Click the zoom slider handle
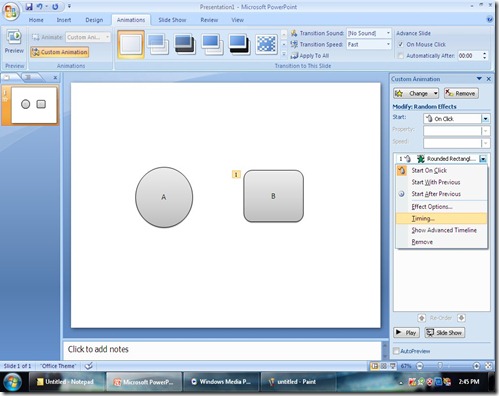Screen dimensions: 499x396 (x=440, y=366)
